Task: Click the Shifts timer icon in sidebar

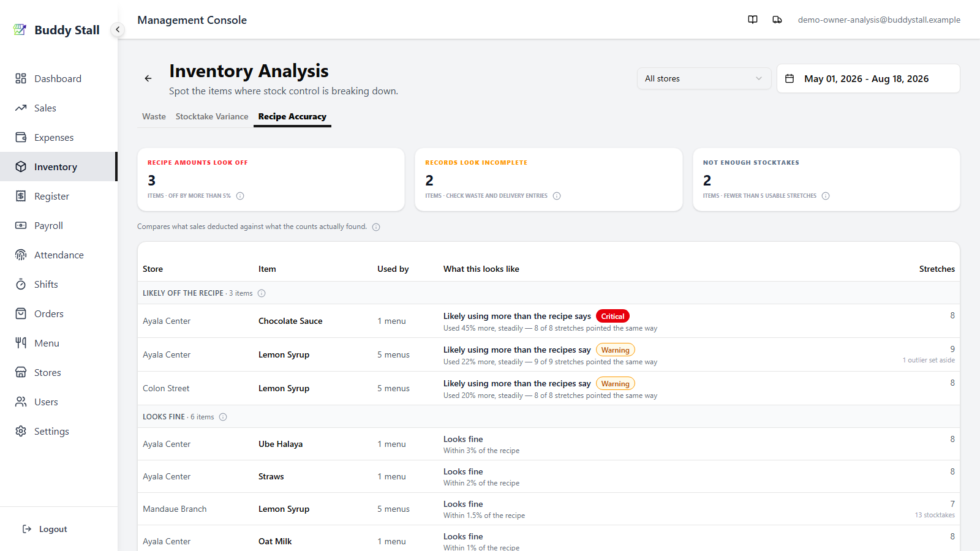Action: coord(21,284)
